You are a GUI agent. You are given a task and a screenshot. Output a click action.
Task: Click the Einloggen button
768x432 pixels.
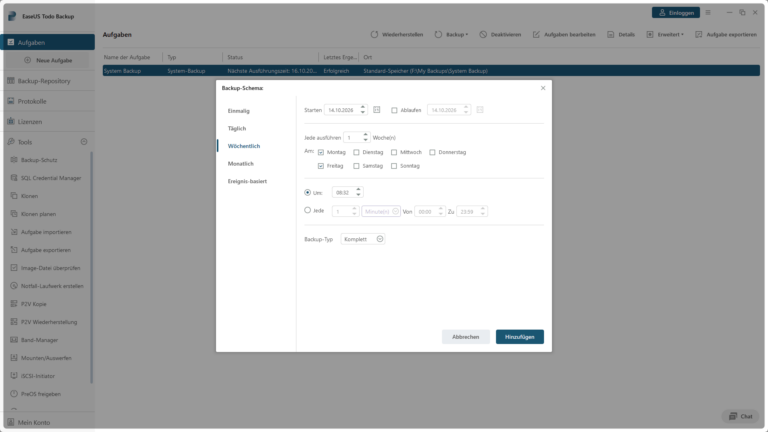point(676,13)
